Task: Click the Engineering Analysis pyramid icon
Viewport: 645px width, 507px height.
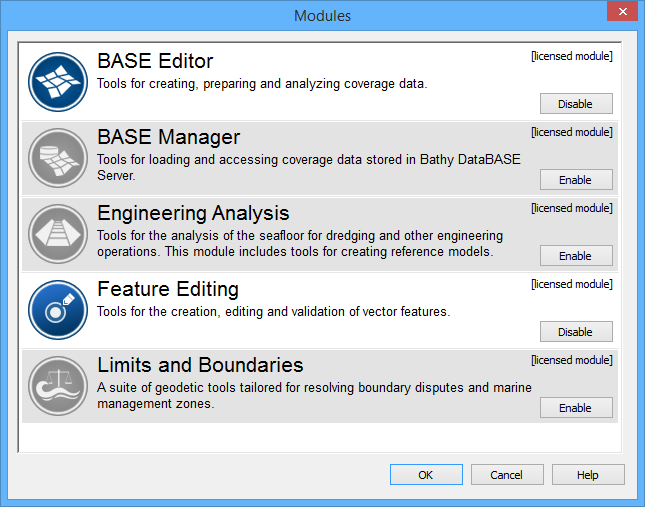Action: point(57,234)
